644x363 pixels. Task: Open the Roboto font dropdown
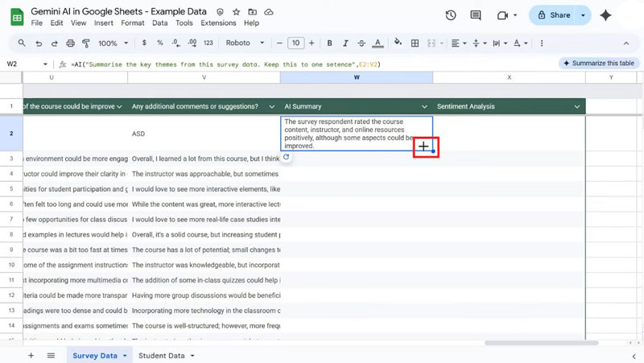(x=246, y=43)
